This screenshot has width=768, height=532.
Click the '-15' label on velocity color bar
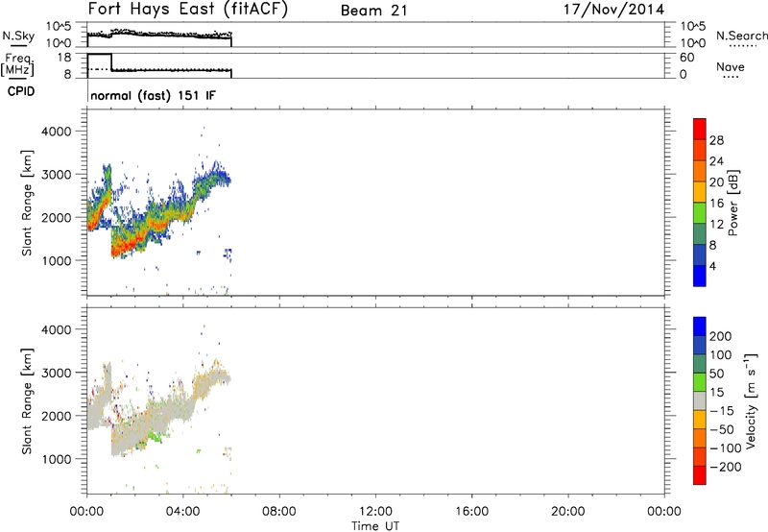pos(722,411)
